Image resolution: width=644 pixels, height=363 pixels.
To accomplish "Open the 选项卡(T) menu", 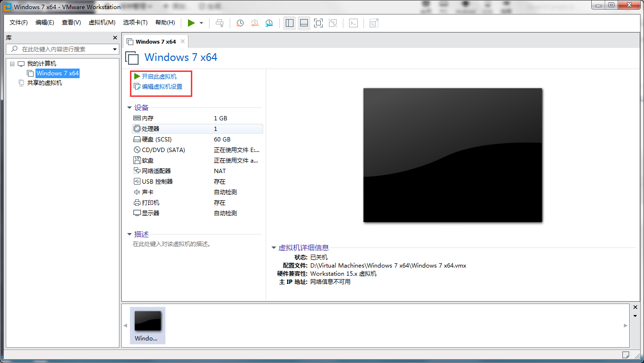I will pyautogui.click(x=135, y=23).
